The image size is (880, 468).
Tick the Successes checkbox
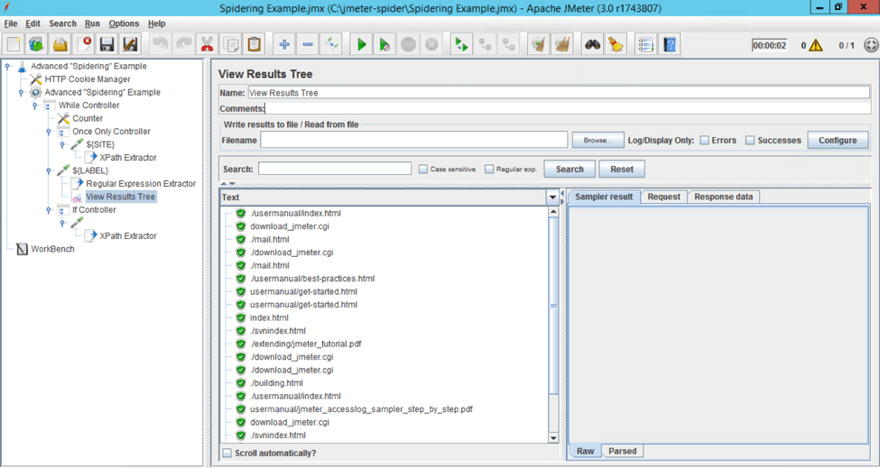pyautogui.click(x=750, y=140)
